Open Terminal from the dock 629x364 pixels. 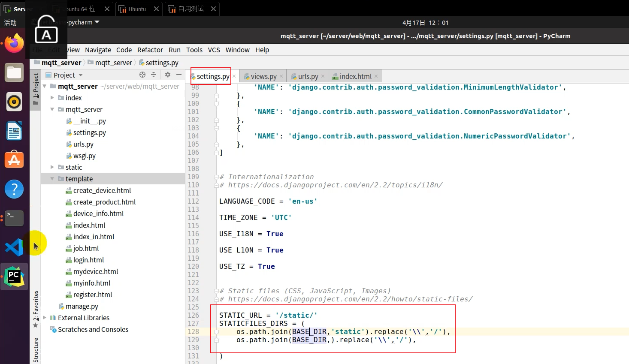[x=14, y=218]
